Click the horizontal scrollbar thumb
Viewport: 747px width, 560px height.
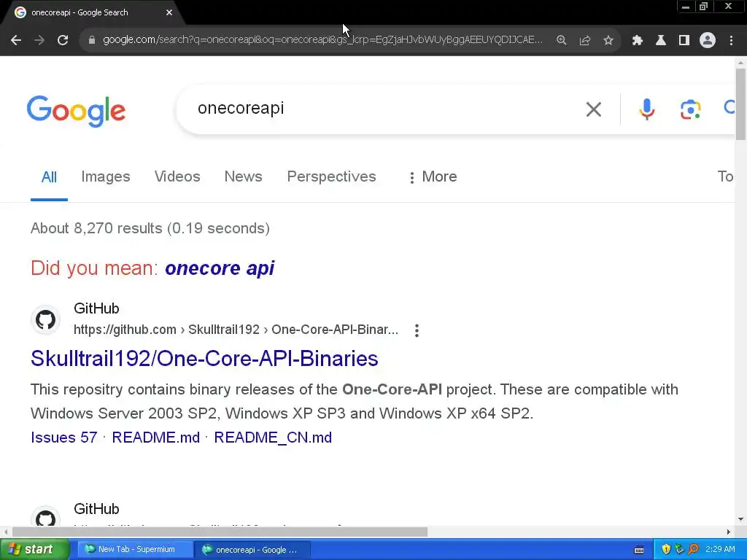tap(220, 532)
